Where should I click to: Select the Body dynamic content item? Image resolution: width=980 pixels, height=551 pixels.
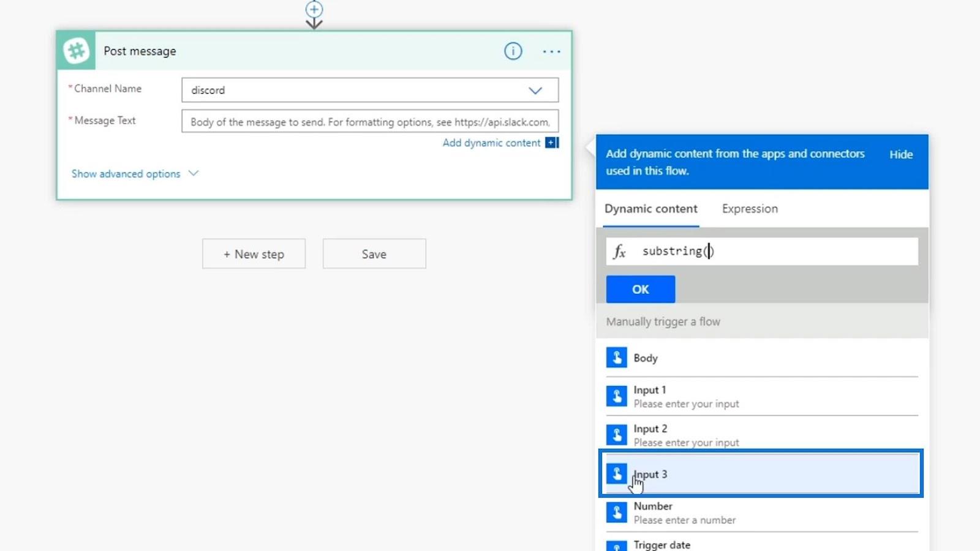point(762,358)
